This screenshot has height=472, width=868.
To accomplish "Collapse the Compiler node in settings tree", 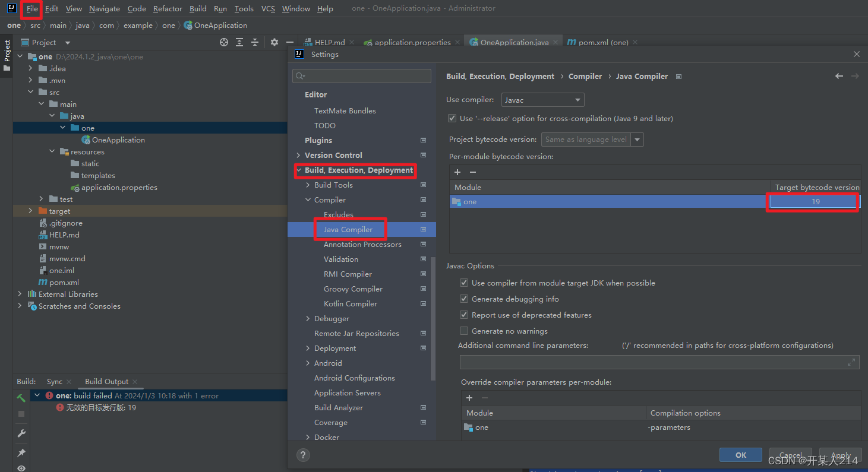I will point(308,200).
